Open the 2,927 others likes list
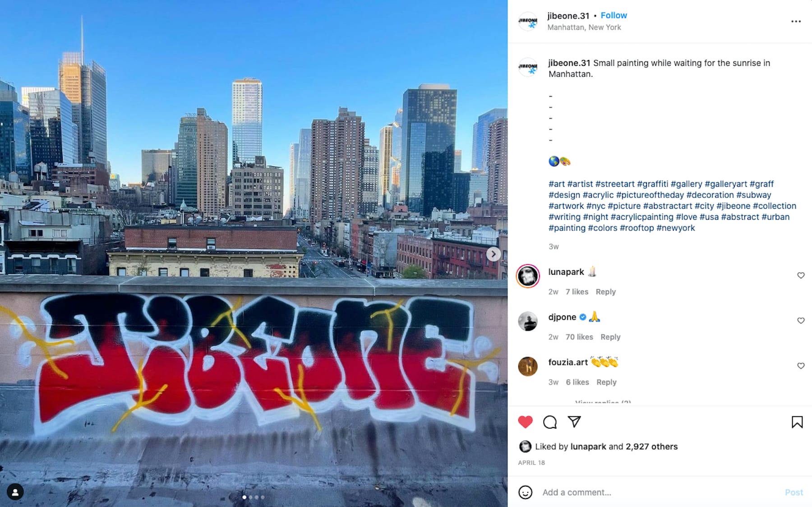 (652, 447)
